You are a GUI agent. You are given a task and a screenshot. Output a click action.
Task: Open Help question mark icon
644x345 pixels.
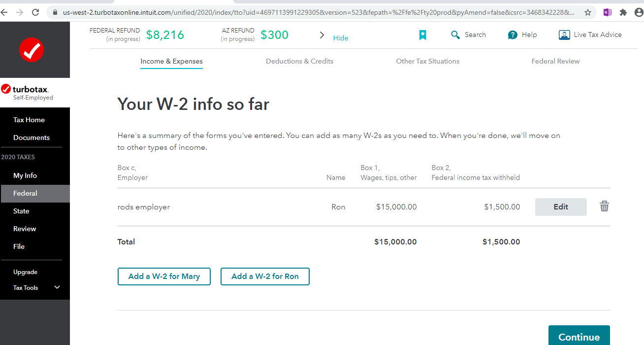click(x=513, y=34)
